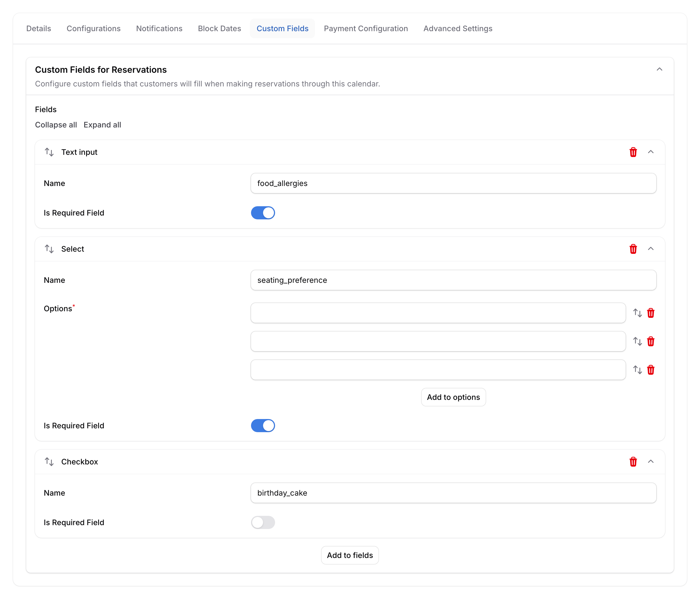Screen dimensions: 700x599
Task: Click the reorder arrows next to the second option
Action: click(x=637, y=341)
